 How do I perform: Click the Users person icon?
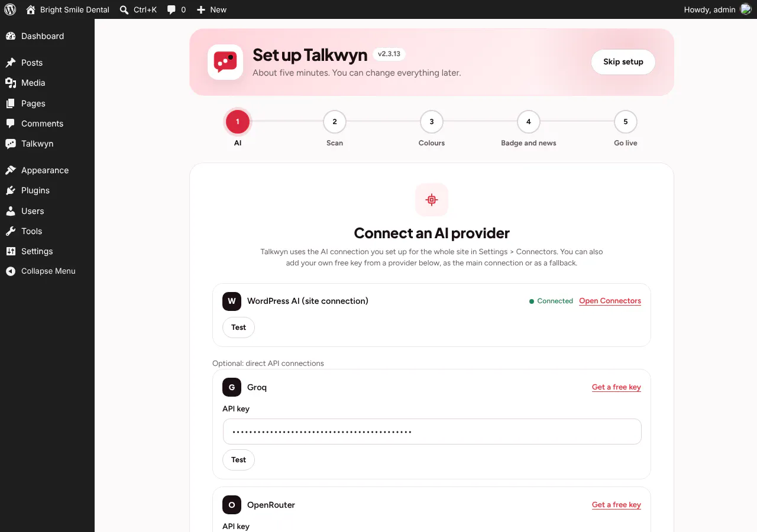(11, 211)
